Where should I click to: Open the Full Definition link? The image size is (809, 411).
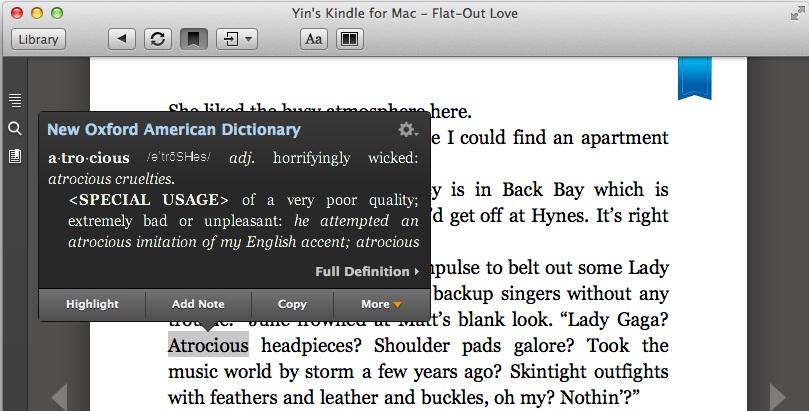click(x=367, y=271)
